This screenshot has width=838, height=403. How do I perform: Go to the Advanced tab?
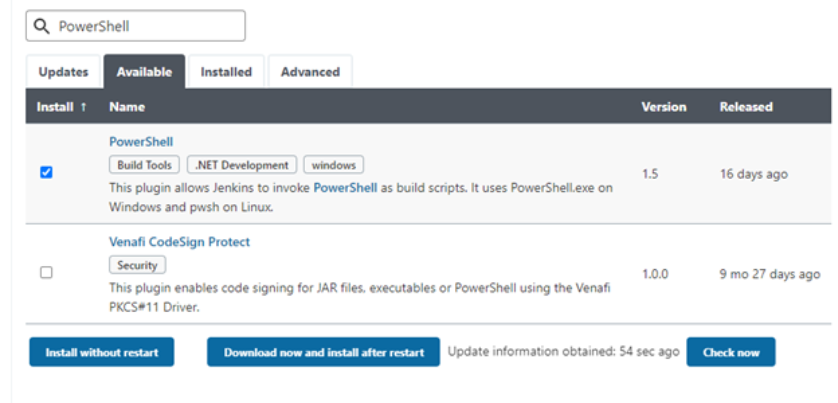[x=311, y=72]
